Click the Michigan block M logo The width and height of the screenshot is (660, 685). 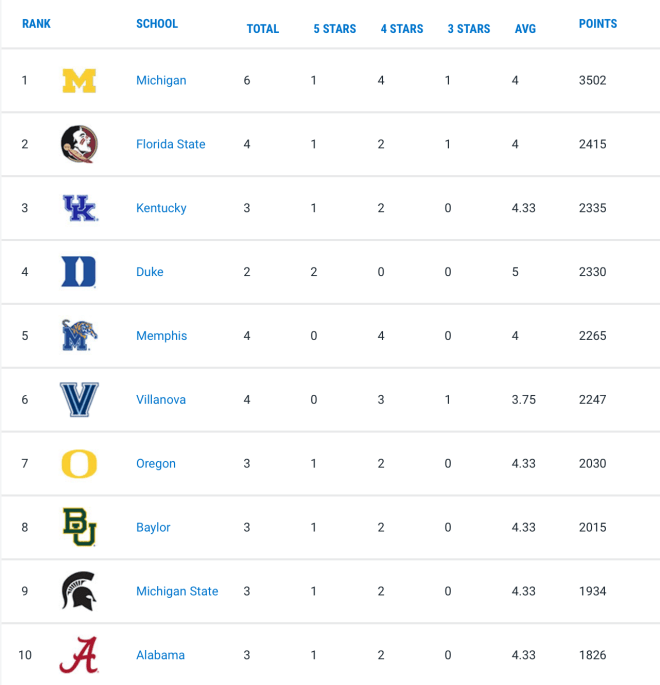click(x=79, y=81)
